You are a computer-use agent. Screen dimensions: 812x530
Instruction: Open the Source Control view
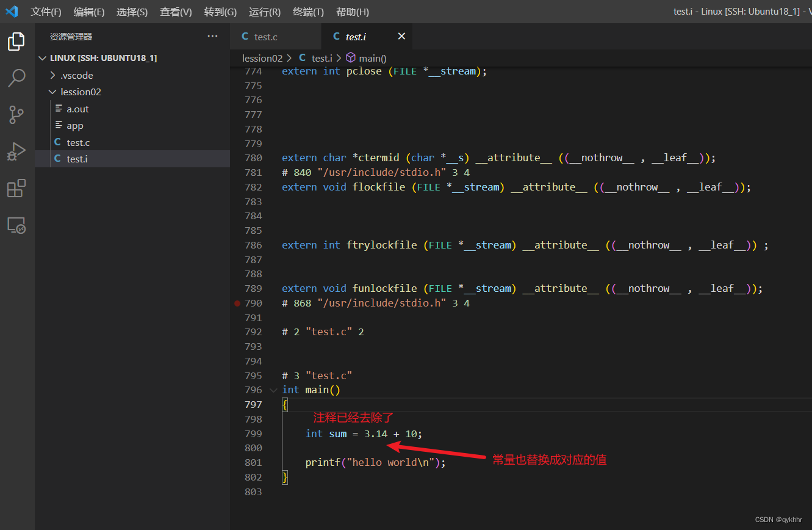tap(16, 115)
